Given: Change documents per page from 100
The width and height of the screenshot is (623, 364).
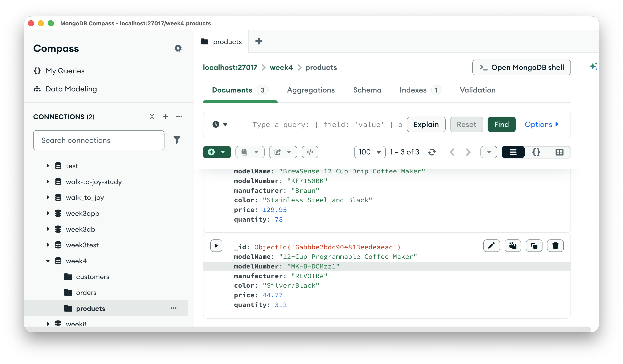Looking at the screenshot, I should pyautogui.click(x=370, y=152).
